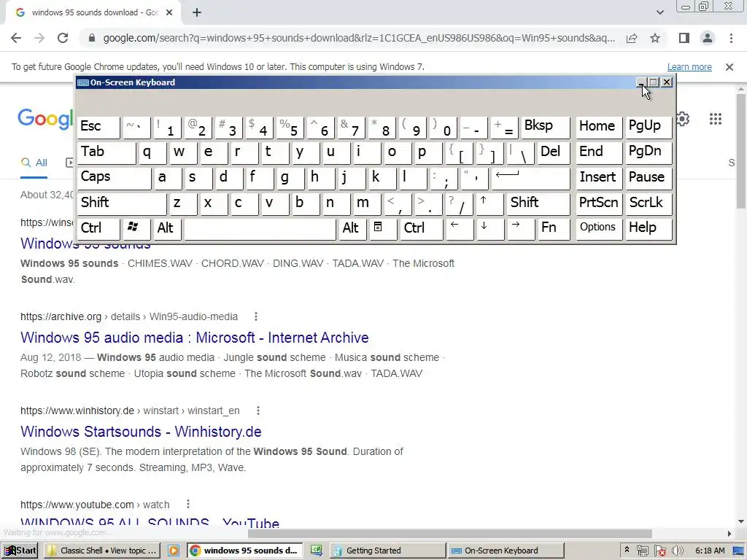
Task: Select the All search results tab
Action: click(x=34, y=163)
